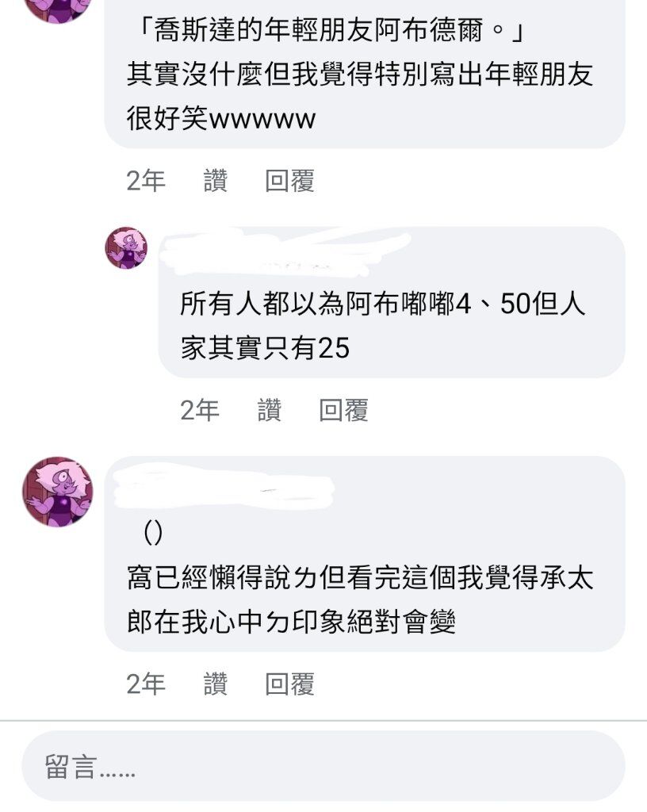Like the comment about 承太郎 impression changing

pos(216,684)
